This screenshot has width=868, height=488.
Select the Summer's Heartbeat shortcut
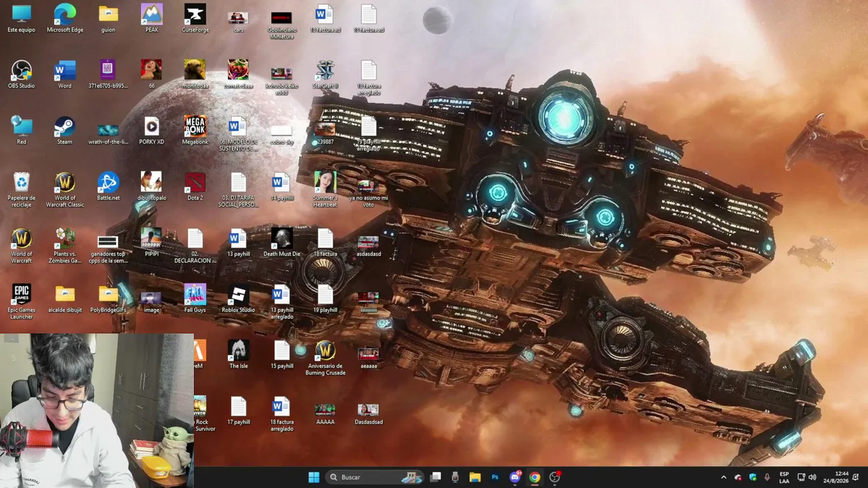pos(325,190)
